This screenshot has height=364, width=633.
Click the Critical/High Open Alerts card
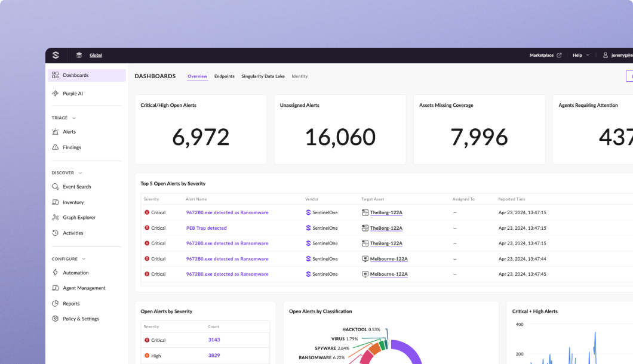201,129
